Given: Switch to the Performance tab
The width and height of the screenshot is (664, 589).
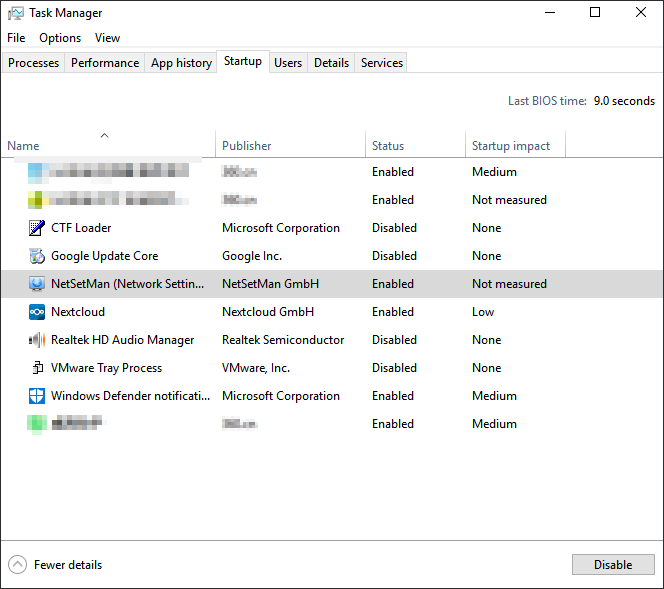Looking at the screenshot, I should 105,63.
